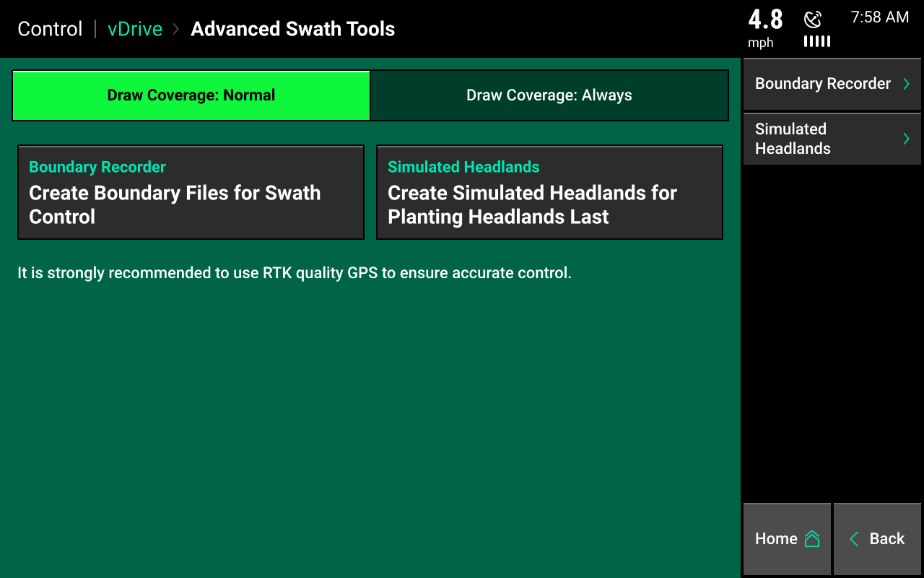Open Boundary Recorder in sidebar
The height and width of the screenshot is (578, 924).
tap(832, 84)
